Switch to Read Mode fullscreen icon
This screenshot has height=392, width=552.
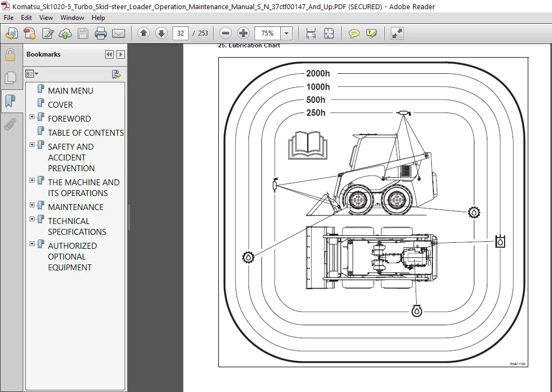(397, 33)
